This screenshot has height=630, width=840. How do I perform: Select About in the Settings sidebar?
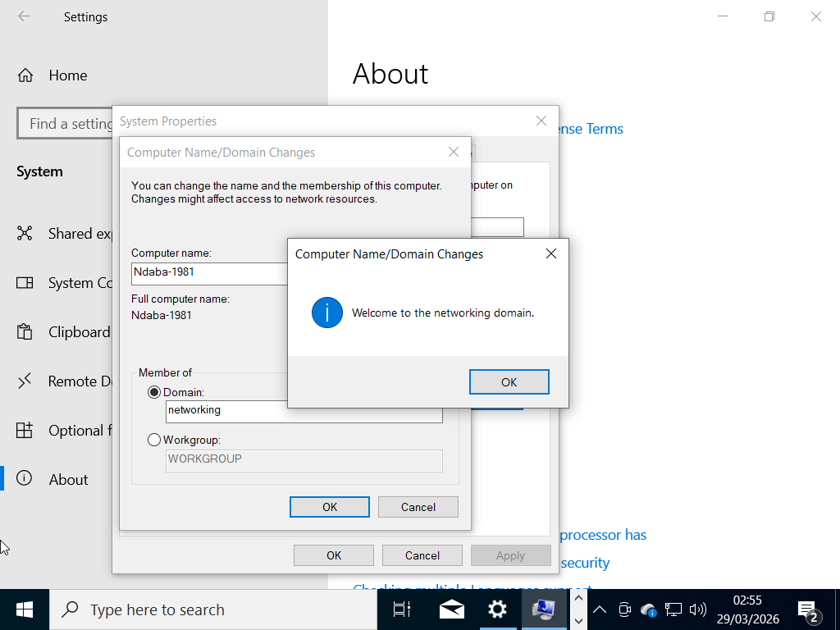click(68, 480)
